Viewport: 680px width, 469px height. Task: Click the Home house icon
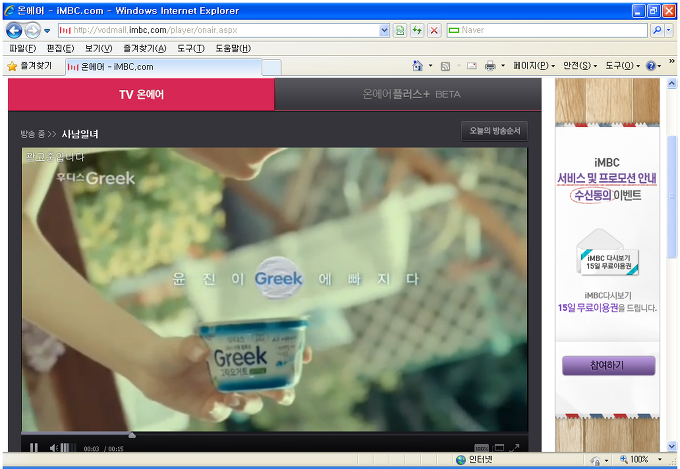pos(417,66)
